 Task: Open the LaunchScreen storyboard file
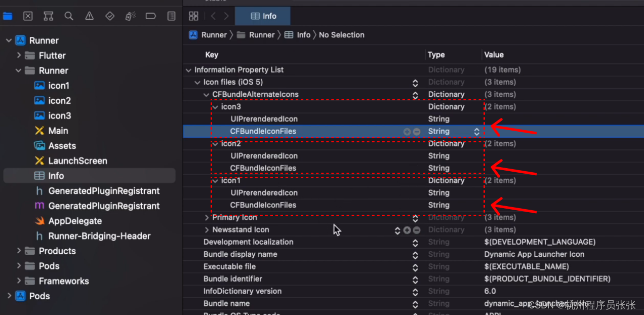pos(70,161)
